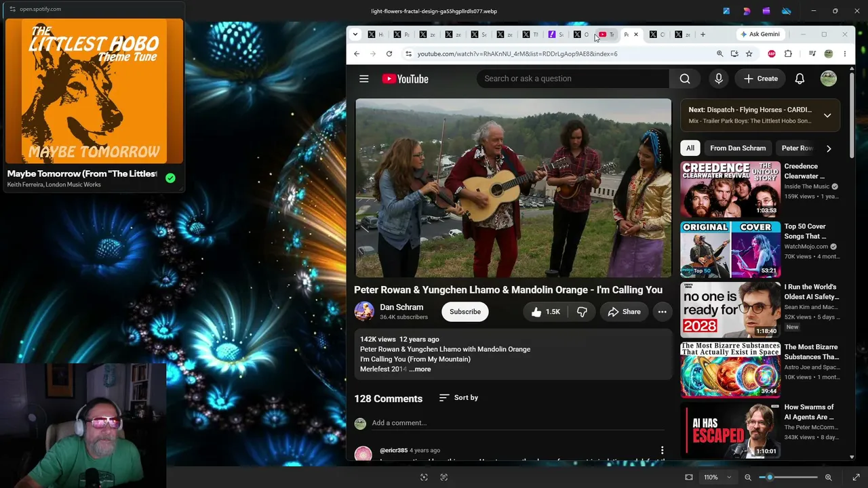The width and height of the screenshot is (868, 488).
Task: Like the video with 1.5K likes
Action: 546,312
